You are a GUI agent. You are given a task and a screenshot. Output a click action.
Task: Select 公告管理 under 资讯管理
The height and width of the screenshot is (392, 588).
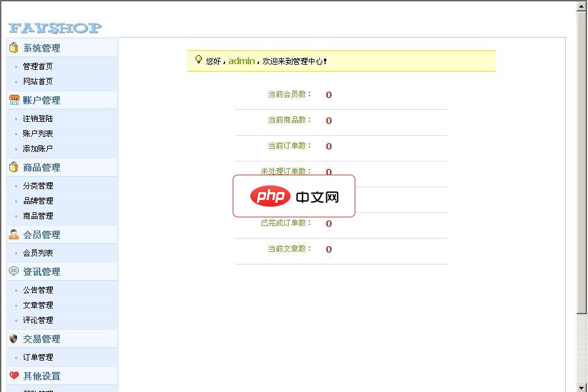click(38, 290)
